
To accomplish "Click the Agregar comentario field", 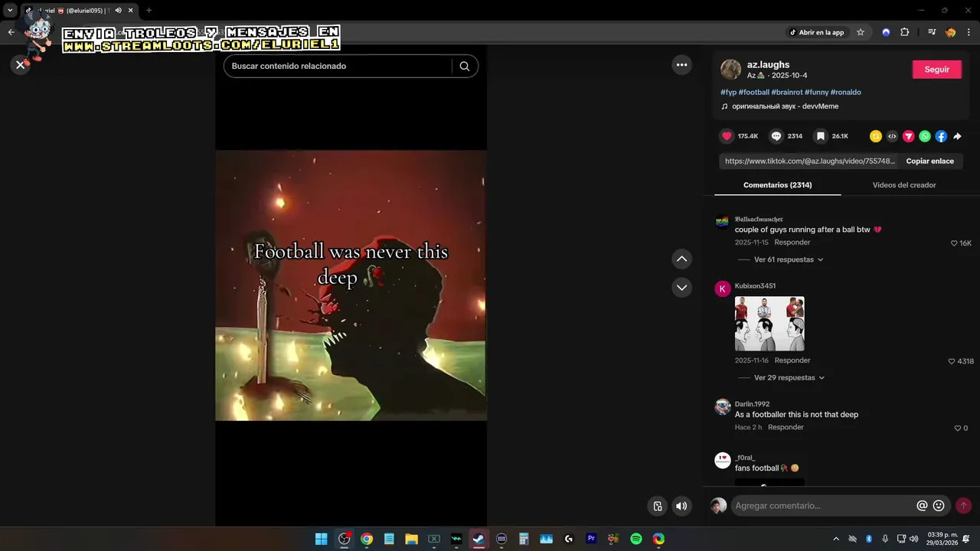I will pos(823,506).
